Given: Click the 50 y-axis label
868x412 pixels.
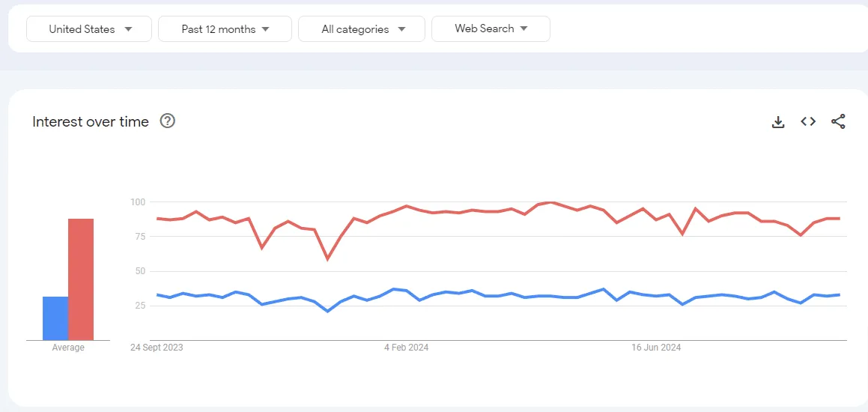Looking at the screenshot, I should coord(139,271).
